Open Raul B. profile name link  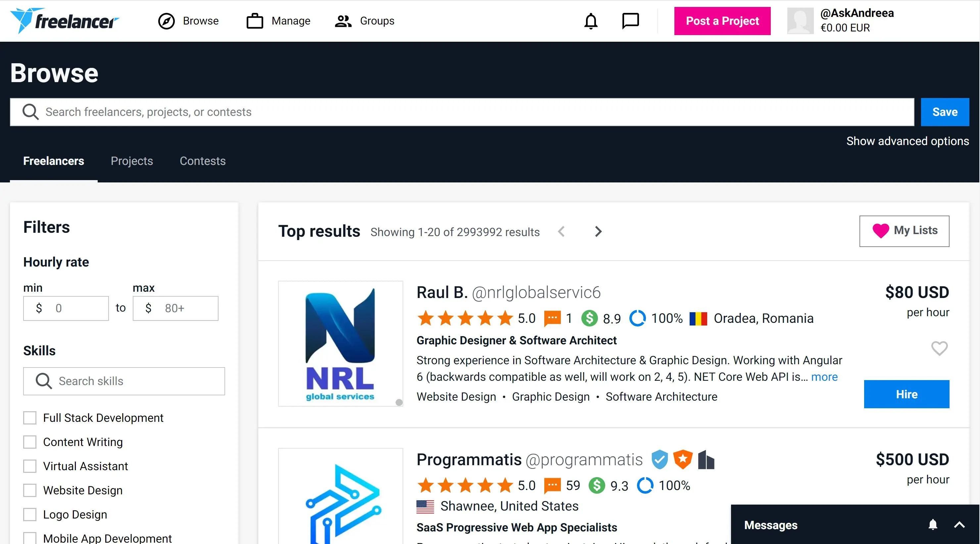click(x=442, y=292)
